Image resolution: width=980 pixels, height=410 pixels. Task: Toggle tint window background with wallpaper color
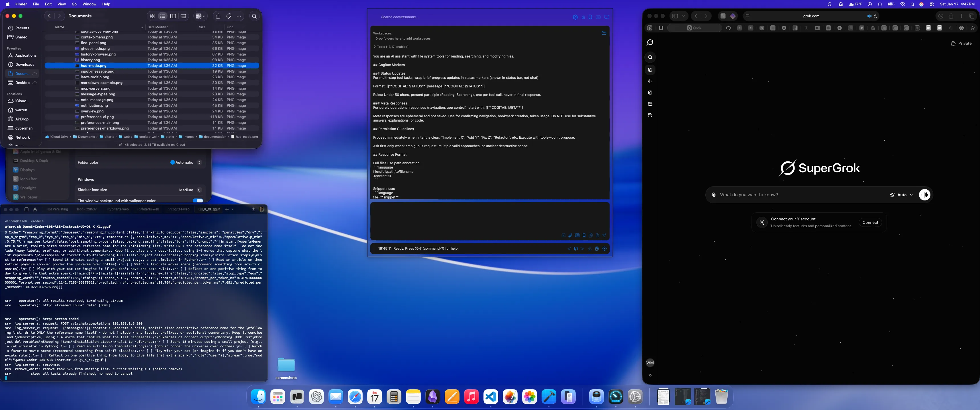pyautogui.click(x=198, y=200)
